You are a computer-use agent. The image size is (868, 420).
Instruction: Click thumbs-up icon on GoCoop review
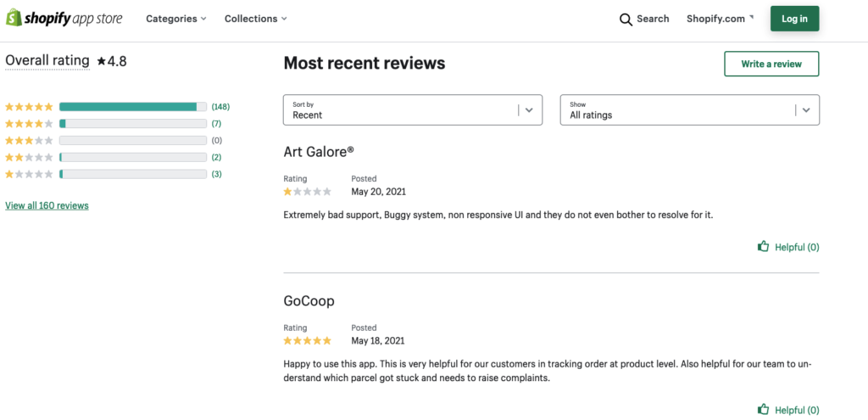click(x=764, y=410)
